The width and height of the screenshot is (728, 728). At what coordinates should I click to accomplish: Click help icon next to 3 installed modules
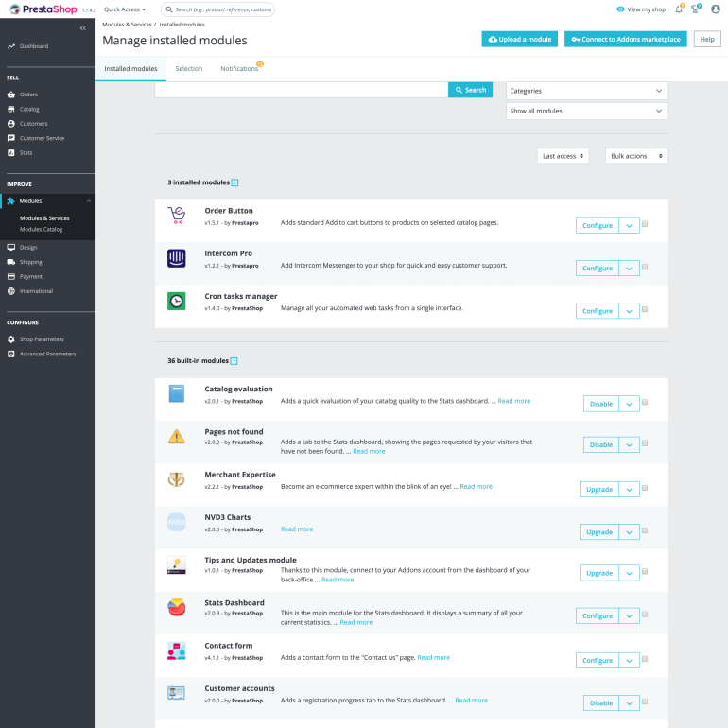pyautogui.click(x=234, y=182)
